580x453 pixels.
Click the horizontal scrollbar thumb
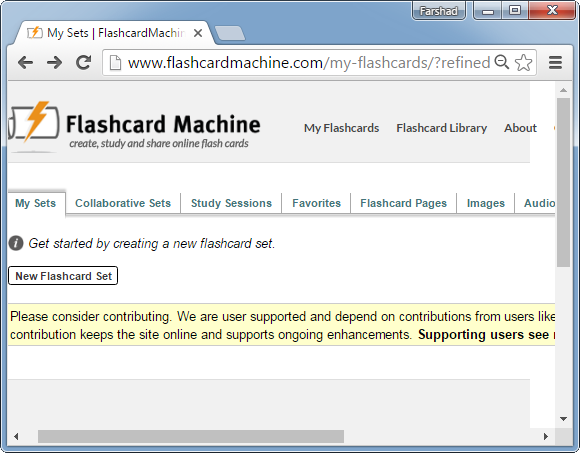(191, 436)
